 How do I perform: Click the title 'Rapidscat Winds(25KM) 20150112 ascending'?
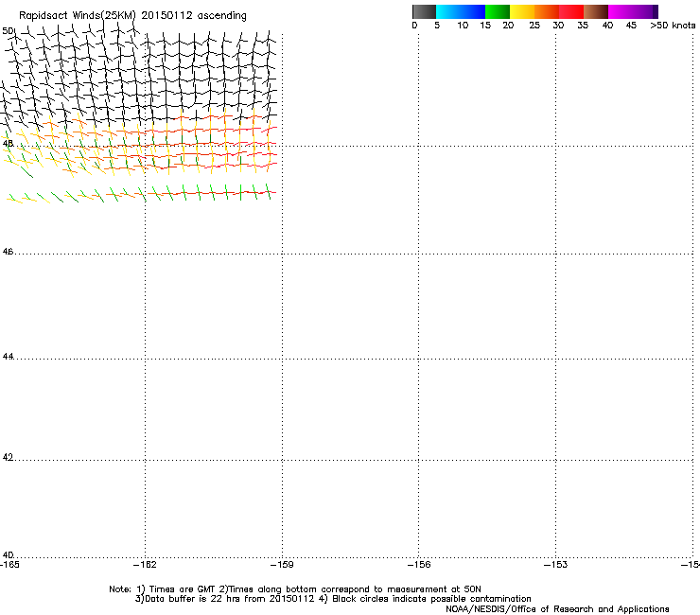click(x=132, y=16)
